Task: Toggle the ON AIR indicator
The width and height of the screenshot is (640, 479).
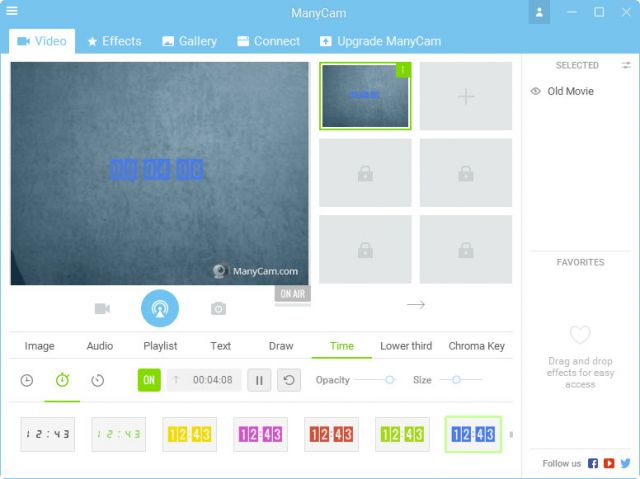Action: [293, 294]
